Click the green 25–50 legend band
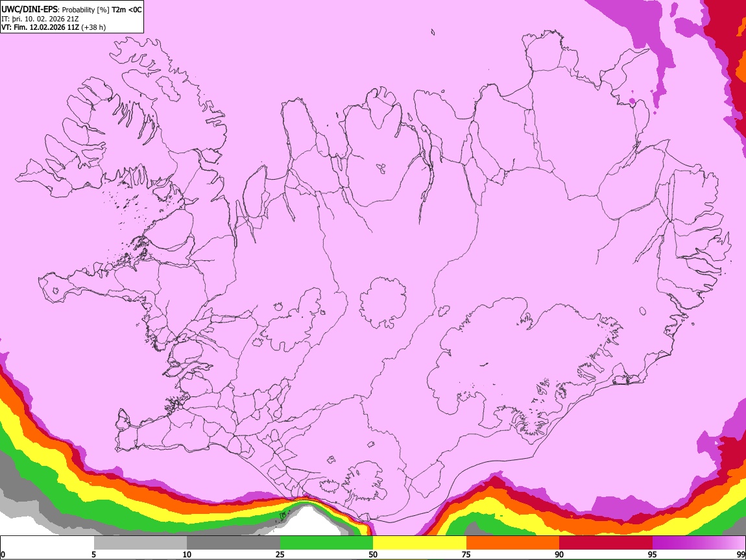Screen dimensions: 746x560 (326, 543)
